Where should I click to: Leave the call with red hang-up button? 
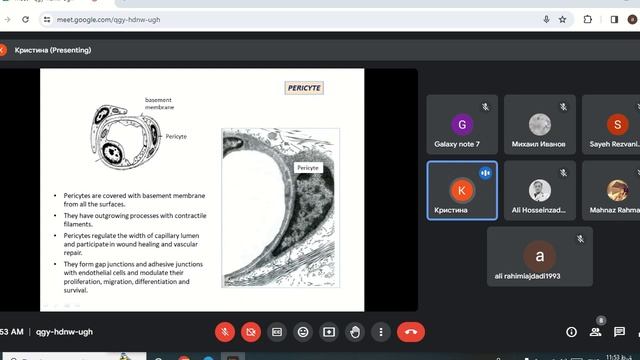(411, 332)
